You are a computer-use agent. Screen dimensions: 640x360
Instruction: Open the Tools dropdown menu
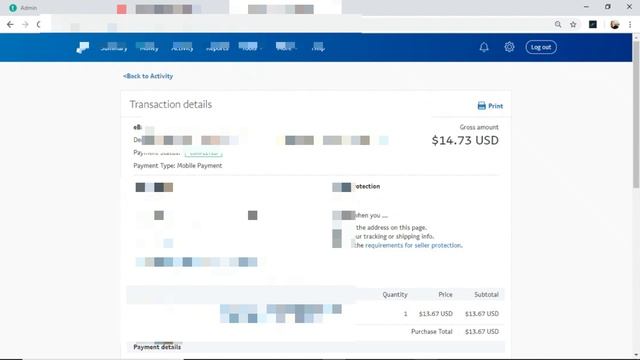(251, 48)
